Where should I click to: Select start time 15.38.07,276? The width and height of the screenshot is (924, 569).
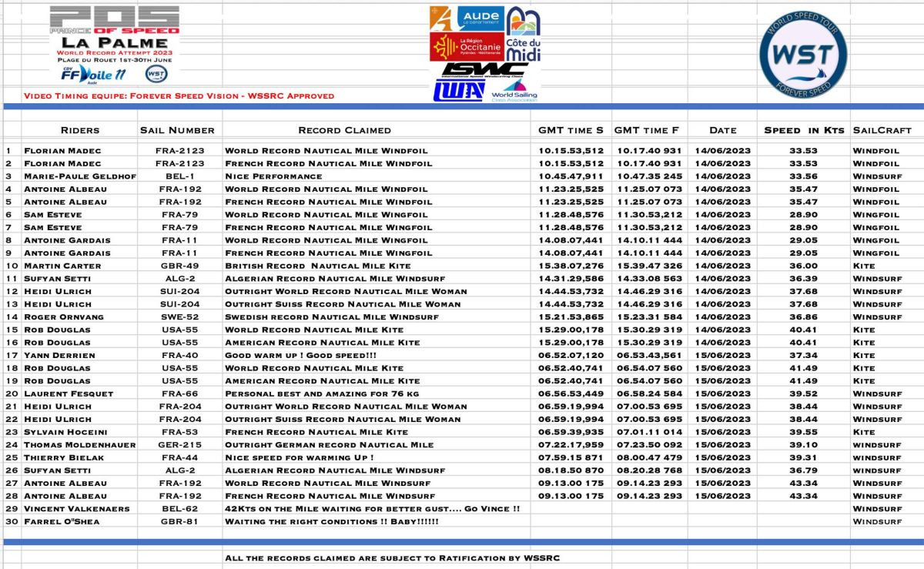[x=571, y=266]
